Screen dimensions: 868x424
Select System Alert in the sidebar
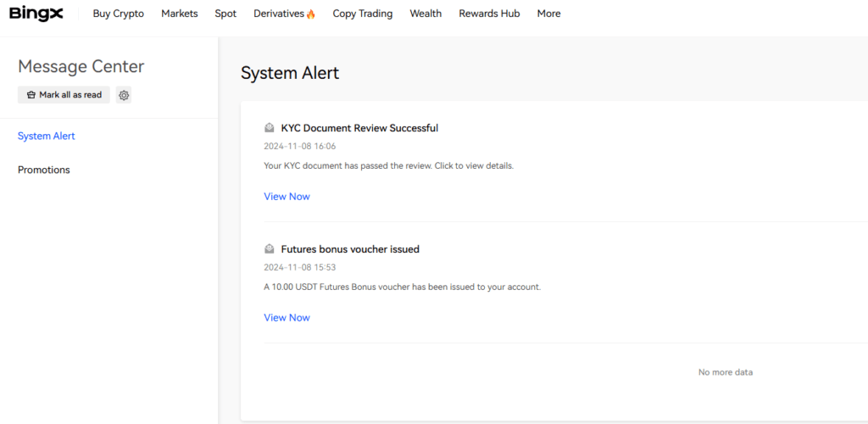(x=47, y=137)
